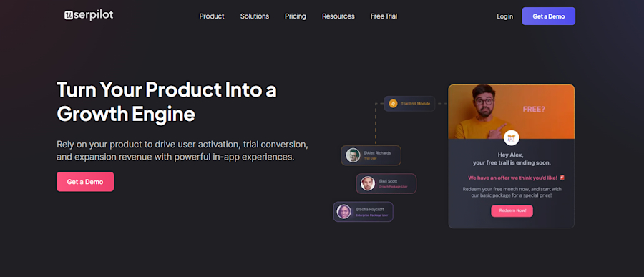Click the @Ali Scott name text
The width and height of the screenshot is (644, 277).
click(x=388, y=181)
